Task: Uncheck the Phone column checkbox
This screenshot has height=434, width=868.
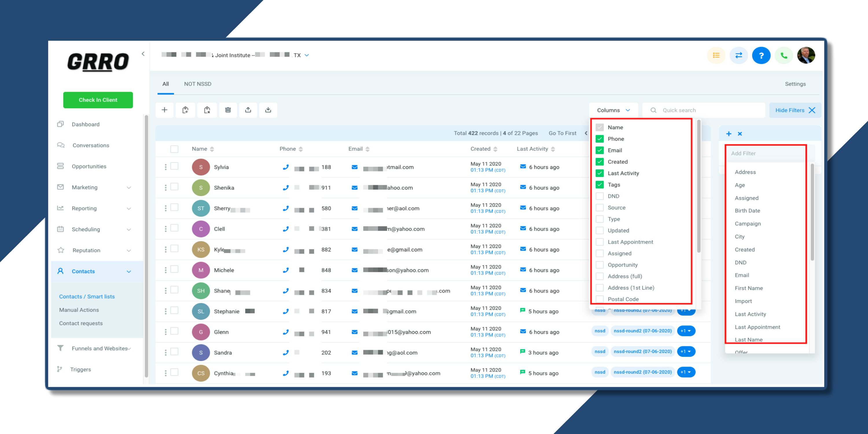Action: (599, 139)
